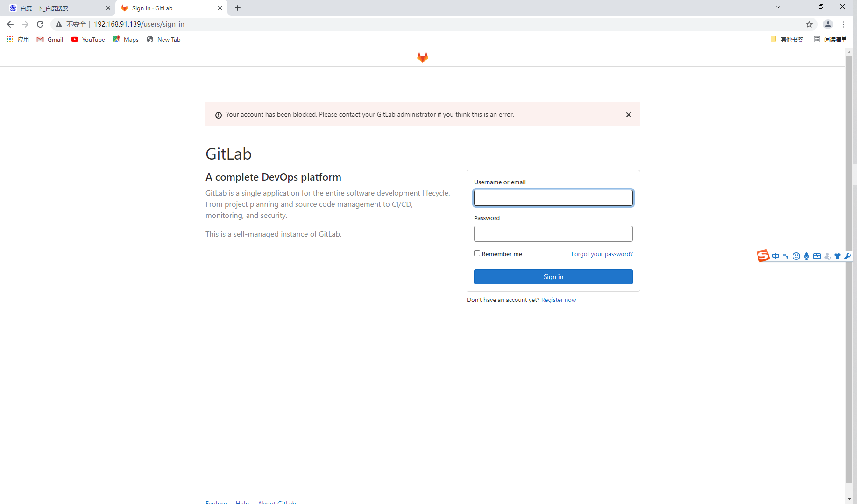Open the 其他书签 bookmarks folder
The width and height of the screenshot is (857, 504).
787,40
